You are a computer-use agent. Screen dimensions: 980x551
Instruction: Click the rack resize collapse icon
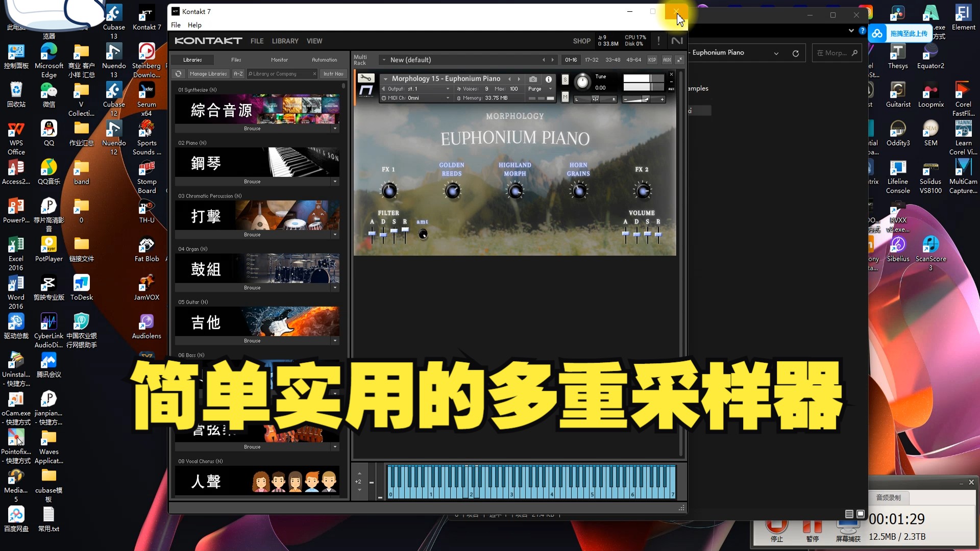pyautogui.click(x=679, y=60)
